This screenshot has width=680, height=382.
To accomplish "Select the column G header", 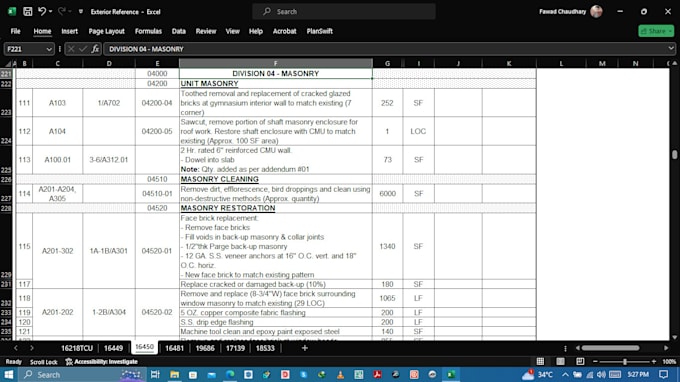I will [387, 63].
